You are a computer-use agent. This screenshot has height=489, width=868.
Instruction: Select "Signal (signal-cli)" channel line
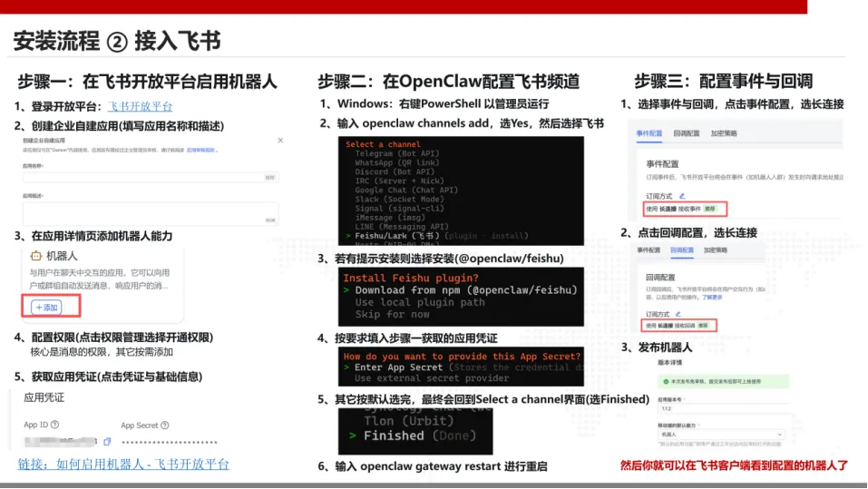click(x=399, y=209)
